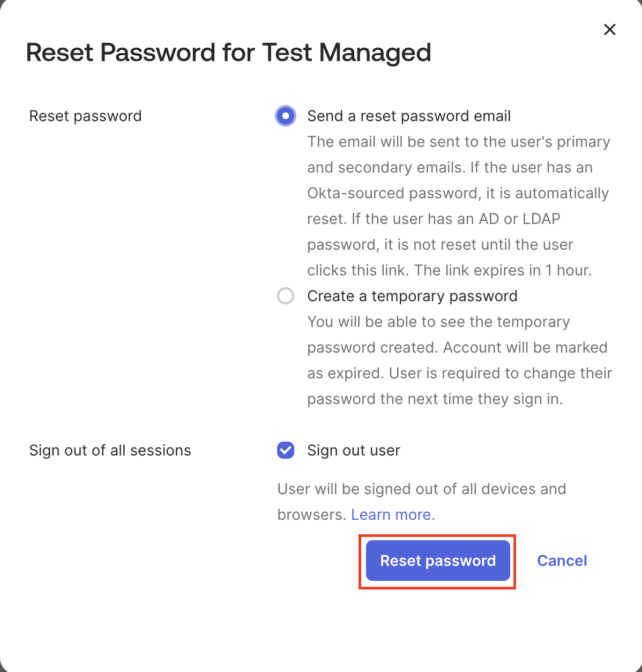Click the "Create a temporary password" option label
The width and height of the screenshot is (642, 672).
tap(412, 296)
